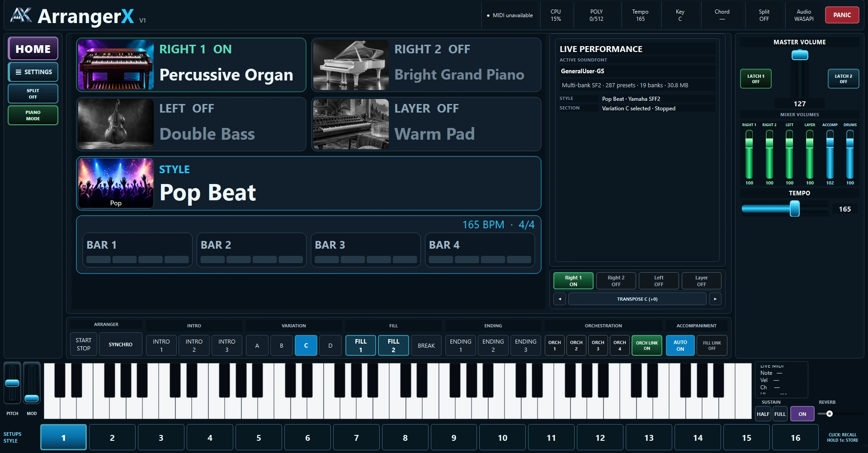The image size is (868, 453).
Task: Select Variation D
Action: [x=330, y=345]
